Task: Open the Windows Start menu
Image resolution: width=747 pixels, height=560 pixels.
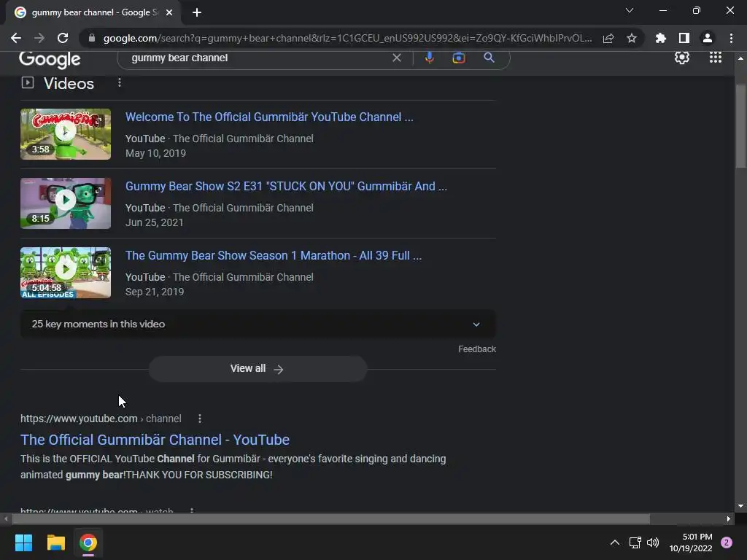Action: click(23, 542)
